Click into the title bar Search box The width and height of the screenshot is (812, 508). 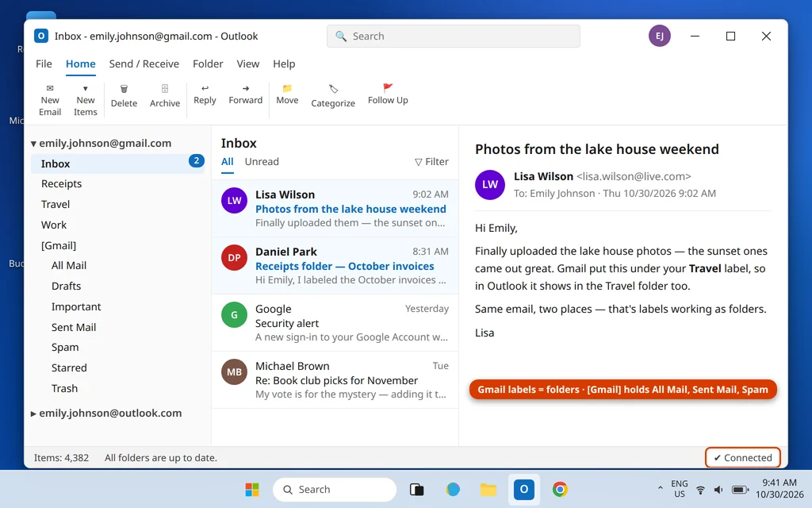[453, 36]
